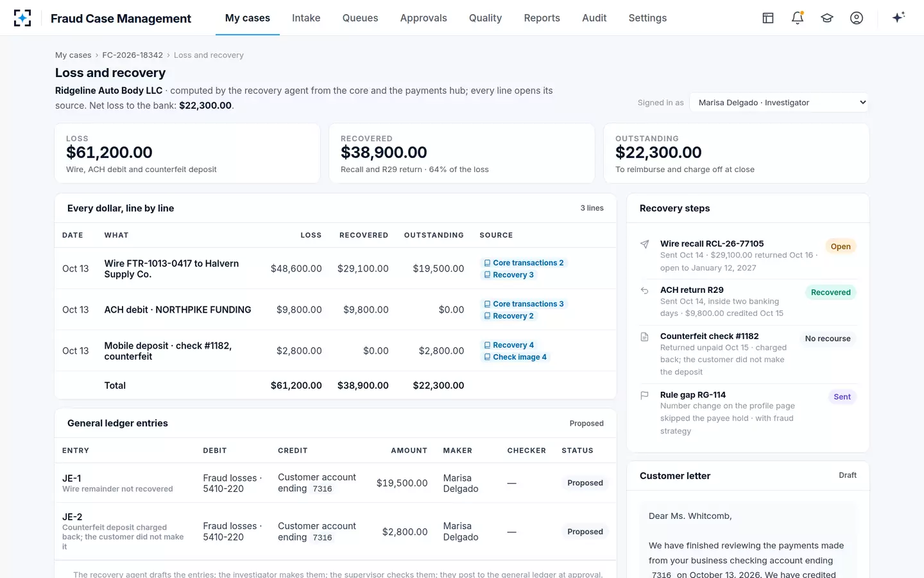Click the ACH debit · NORTHPIKE FUNDING text
The height and width of the screenshot is (578, 924).
coord(178,310)
